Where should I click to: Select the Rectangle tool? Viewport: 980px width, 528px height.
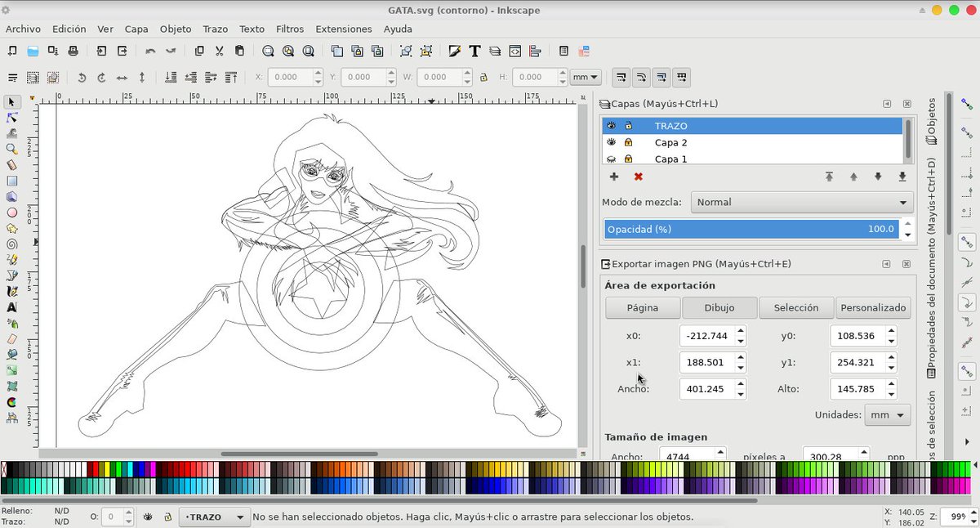click(x=12, y=181)
